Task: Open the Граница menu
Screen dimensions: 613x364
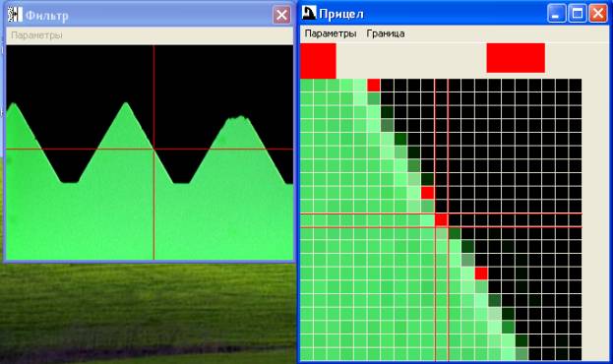Action: 386,33
